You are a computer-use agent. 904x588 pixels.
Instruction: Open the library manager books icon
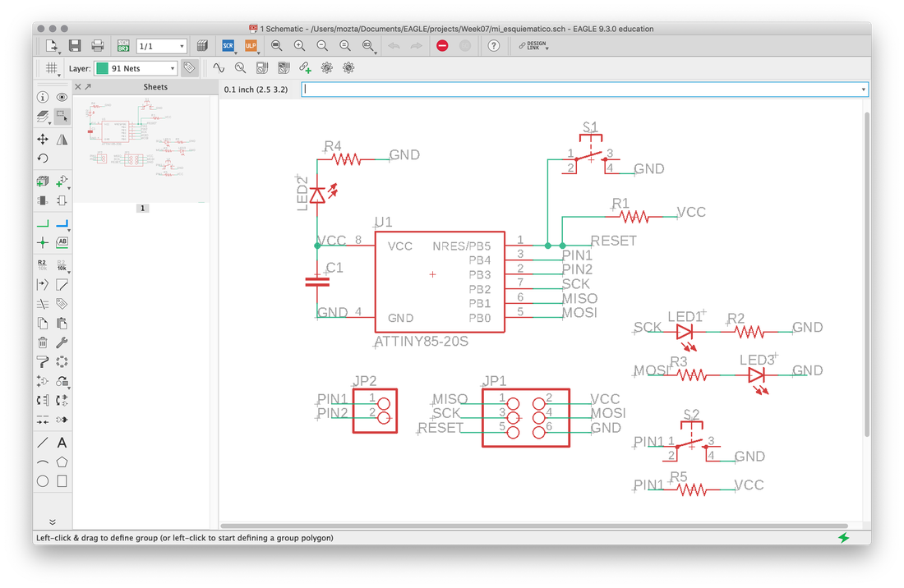click(202, 45)
